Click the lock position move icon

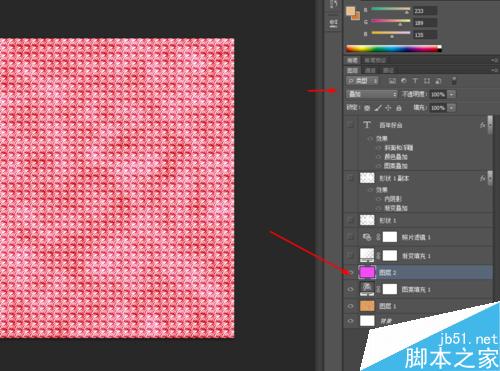[388, 108]
